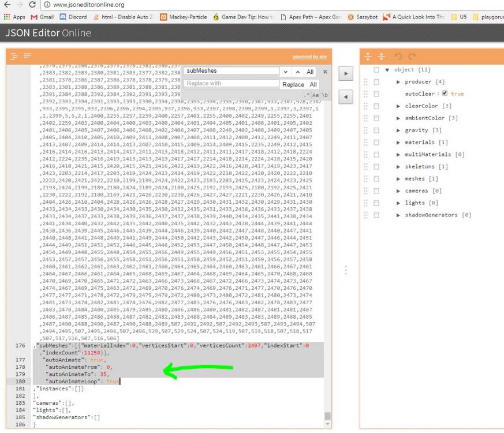Toggle whole word \b search option
Viewport: 504px width, 433px height.
click(324, 95)
